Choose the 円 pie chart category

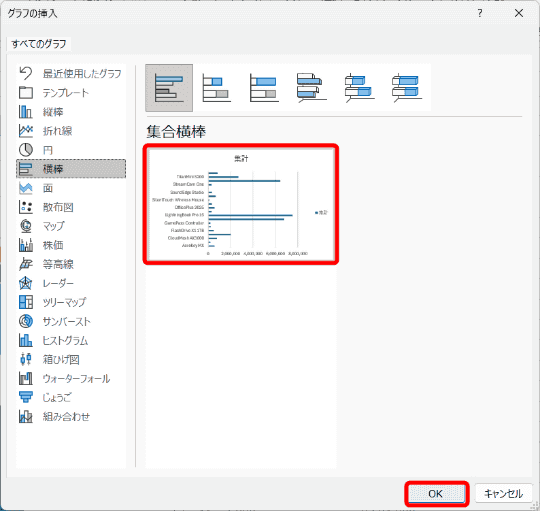[71, 150]
